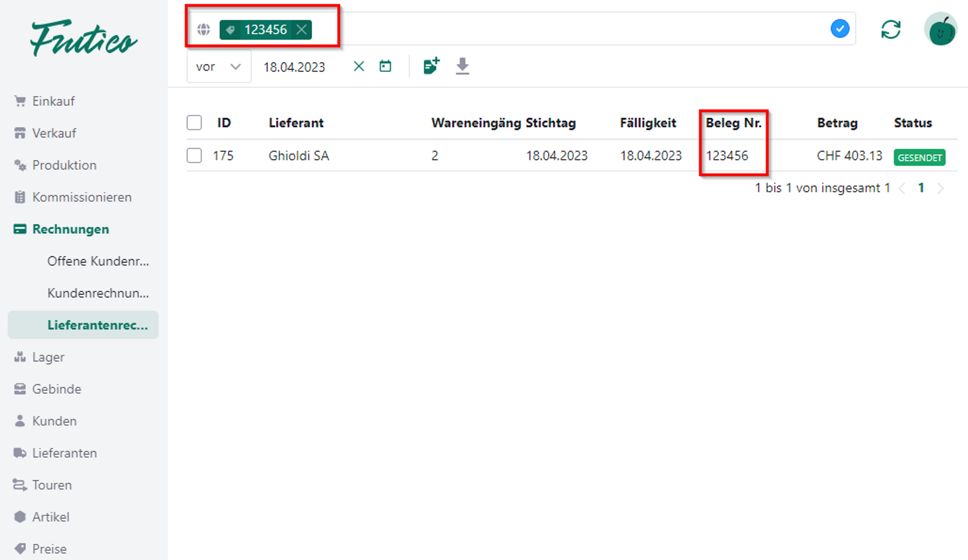
Task: Open the Einkauf menu item
Action: click(53, 101)
